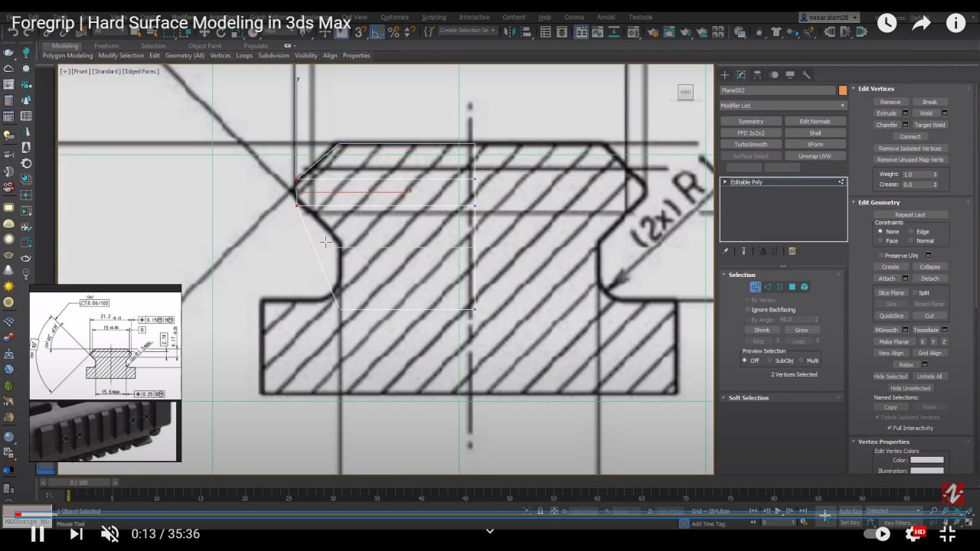Open the Modifier List dropdown

(x=782, y=106)
